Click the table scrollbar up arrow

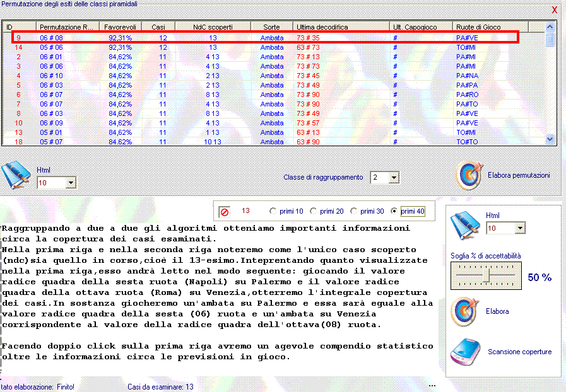[x=550, y=27]
